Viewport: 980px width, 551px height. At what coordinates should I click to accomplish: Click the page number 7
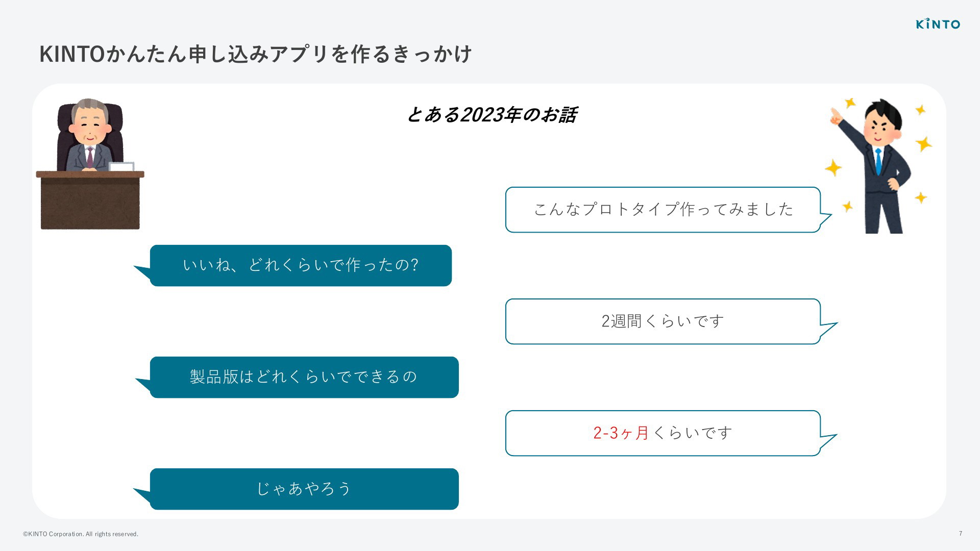click(x=961, y=534)
